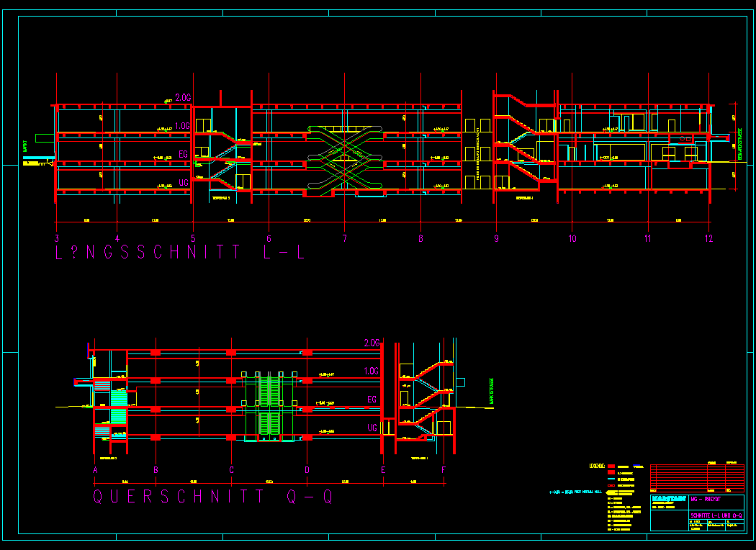Click the L?NGSSCHNITT L-L section title

tap(180, 253)
